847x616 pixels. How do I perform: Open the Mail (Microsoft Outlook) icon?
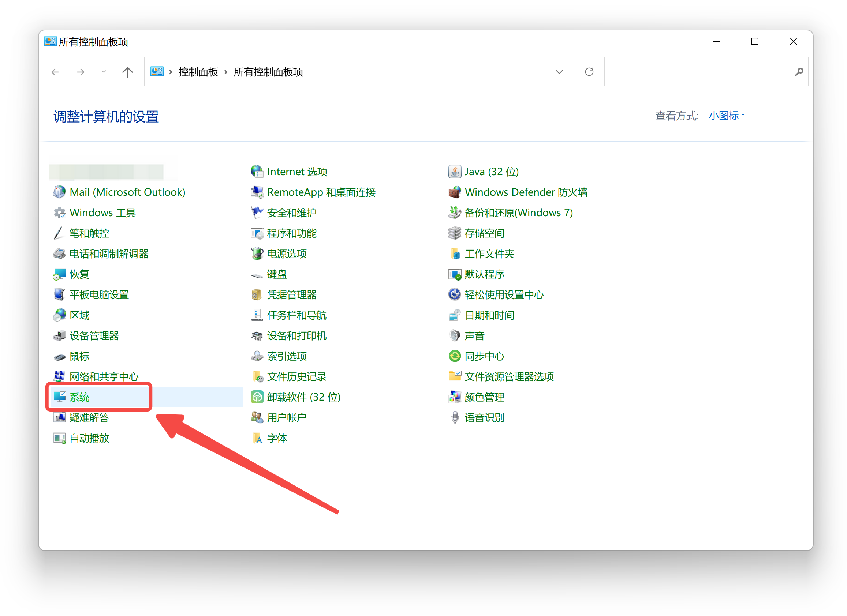(x=59, y=192)
